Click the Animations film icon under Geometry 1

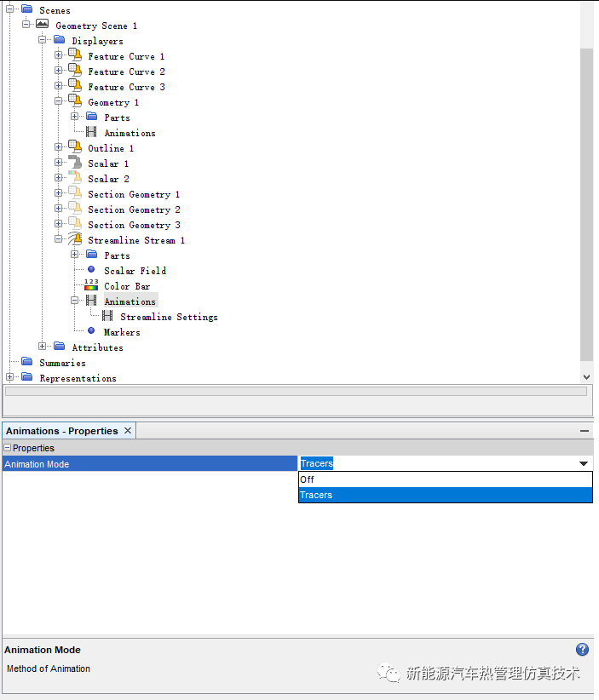91,132
